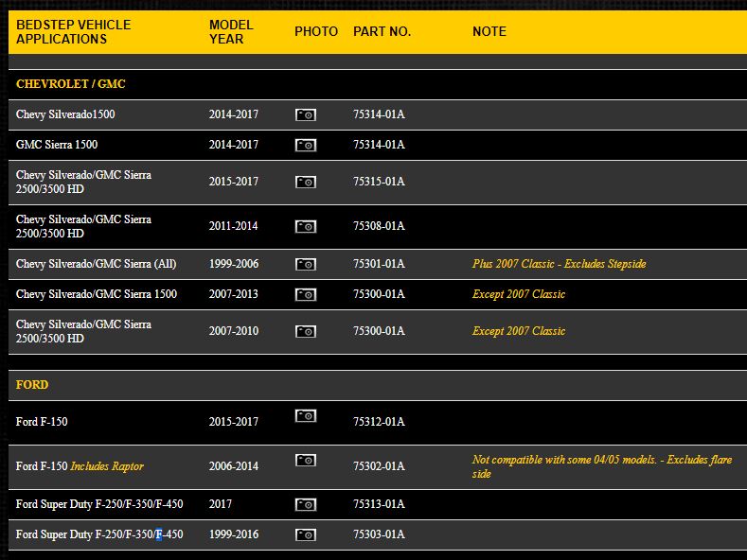The height and width of the screenshot is (560, 747).
Task: Open camera icon for Ford F-150 2015-2017
Action: [305, 415]
